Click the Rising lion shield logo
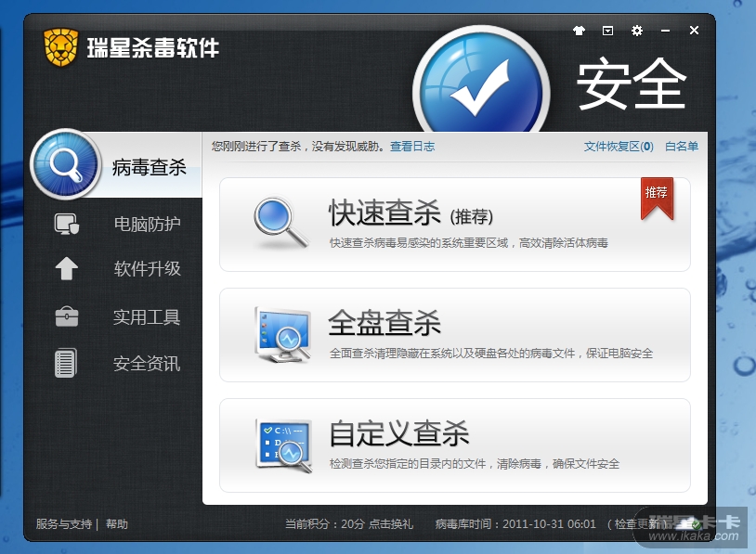Viewport: 756px width, 554px height. 60,47
